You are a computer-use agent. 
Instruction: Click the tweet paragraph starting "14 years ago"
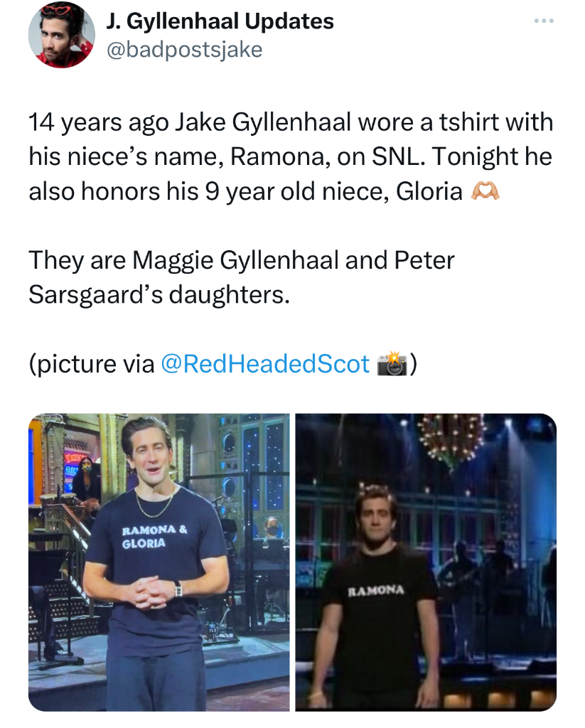tap(291, 156)
